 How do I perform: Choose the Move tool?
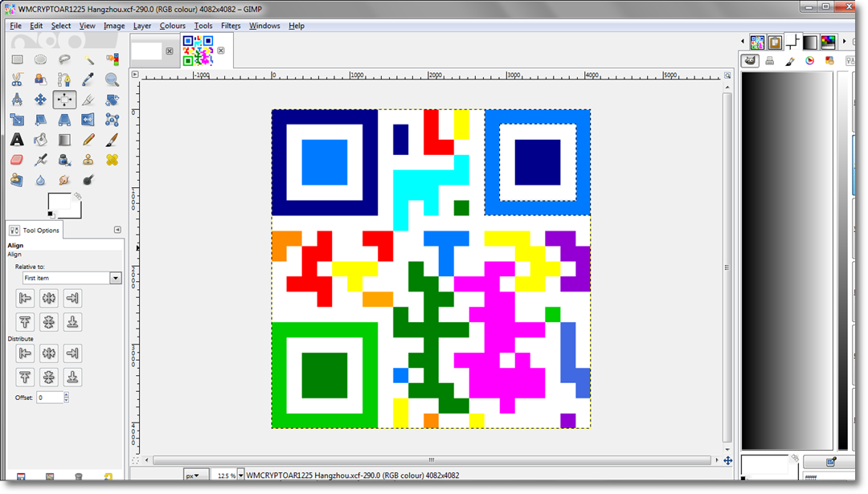tap(40, 100)
